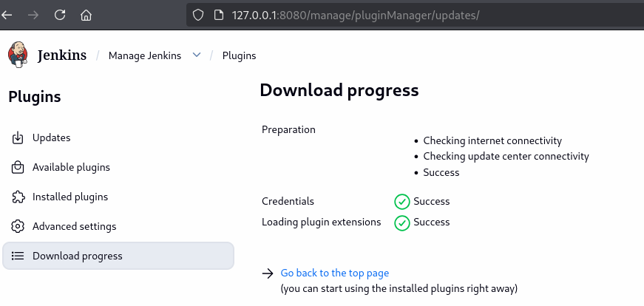Image resolution: width=644 pixels, height=306 pixels.
Task: Click the Installed plugins puzzle piece icon
Action: pyautogui.click(x=18, y=197)
